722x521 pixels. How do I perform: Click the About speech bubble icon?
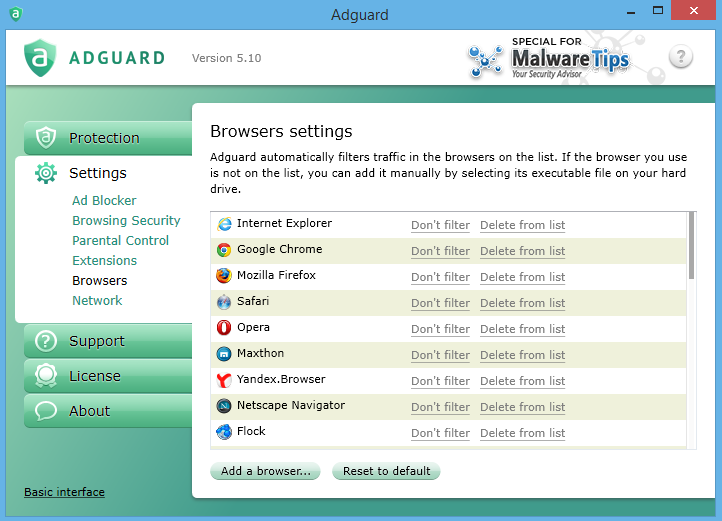pyautogui.click(x=46, y=410)
